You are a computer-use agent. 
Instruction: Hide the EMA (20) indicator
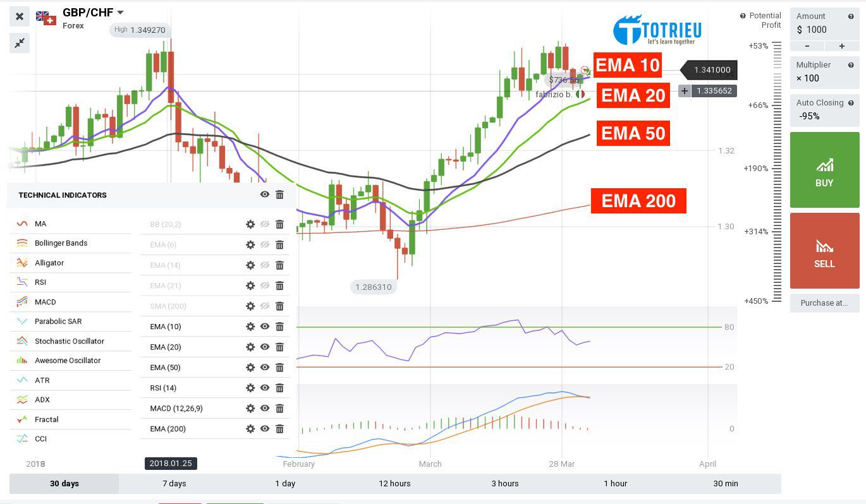click(265, 347)
